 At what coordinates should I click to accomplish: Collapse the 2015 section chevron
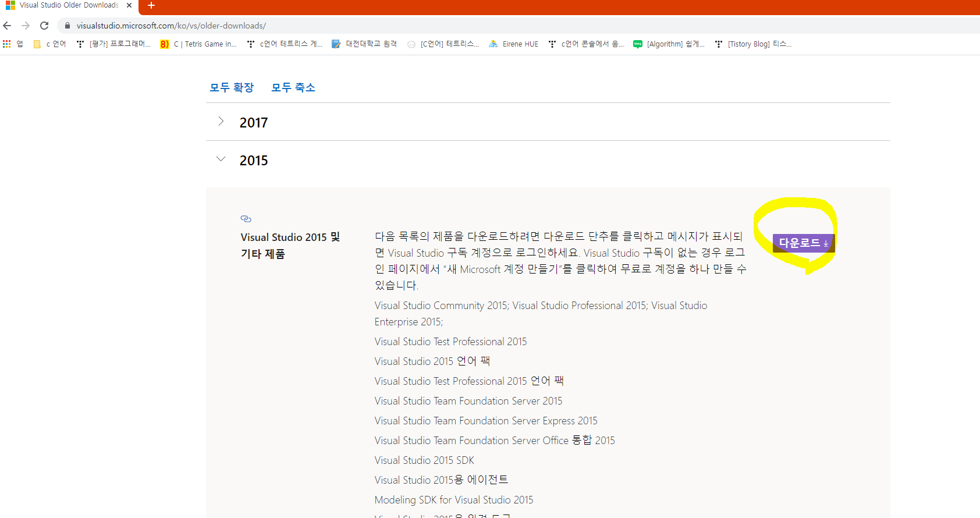221,159
